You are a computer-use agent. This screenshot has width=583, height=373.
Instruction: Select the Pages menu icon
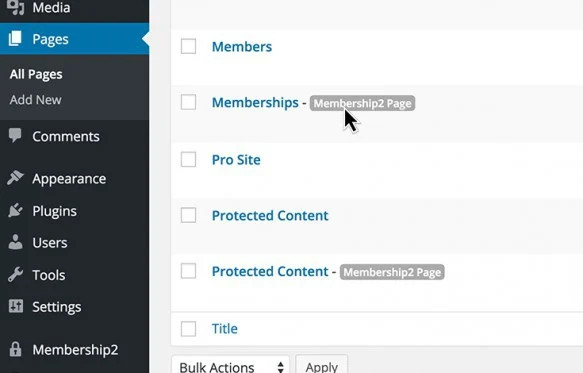15,39
